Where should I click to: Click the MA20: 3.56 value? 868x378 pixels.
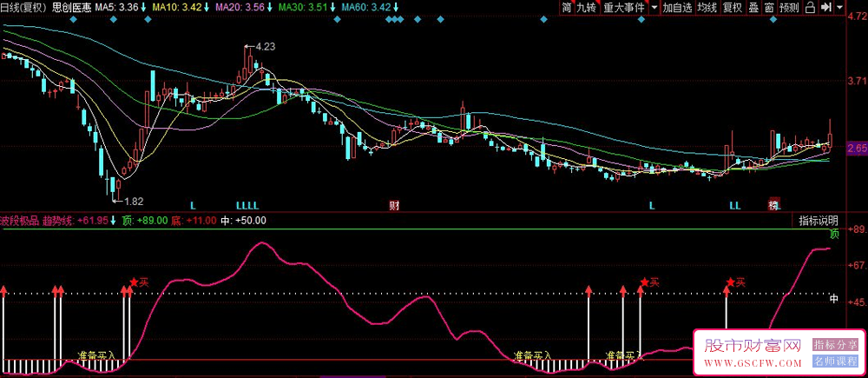click(241, 8)
